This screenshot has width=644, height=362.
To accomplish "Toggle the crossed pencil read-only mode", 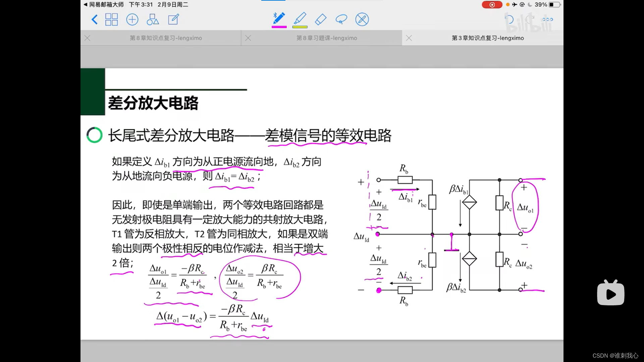I will [362, 19].
